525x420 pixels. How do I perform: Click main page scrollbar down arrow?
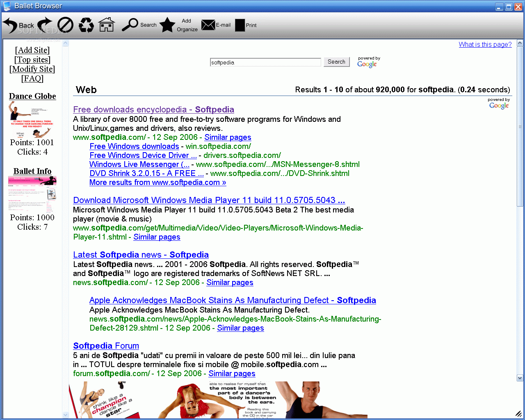[x=520, y=378]
